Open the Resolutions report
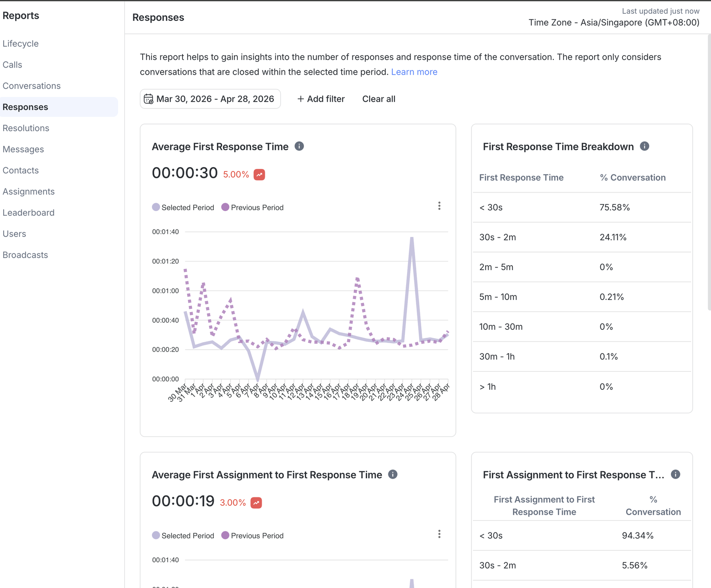The width and height of the screenshot is (711, 588). pyautogui.click(x=26, y=128)
